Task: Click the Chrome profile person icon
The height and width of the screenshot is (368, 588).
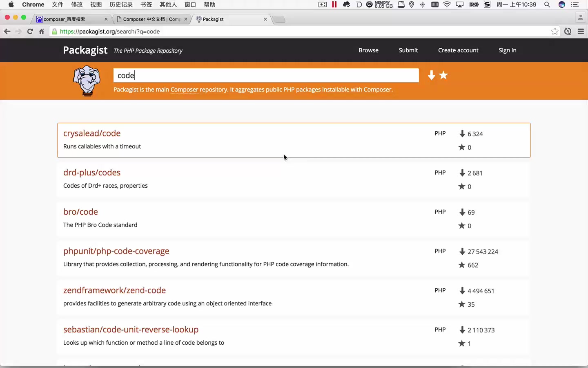Action: pos(580,17)
